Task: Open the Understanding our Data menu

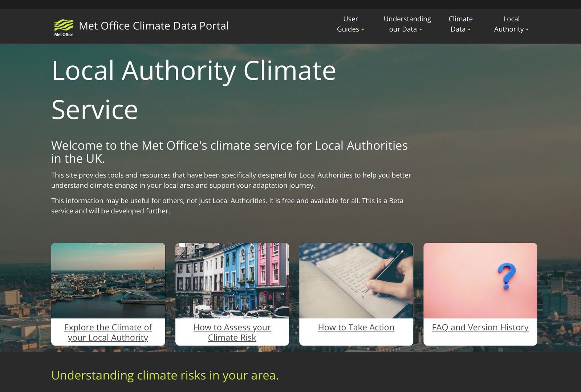Action: [x=407, y=24]
